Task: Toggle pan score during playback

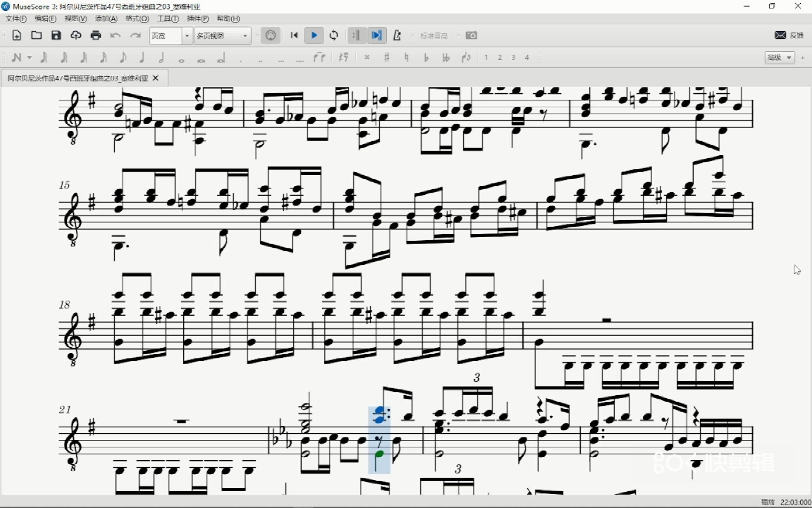Action: [x=376, y=35]
